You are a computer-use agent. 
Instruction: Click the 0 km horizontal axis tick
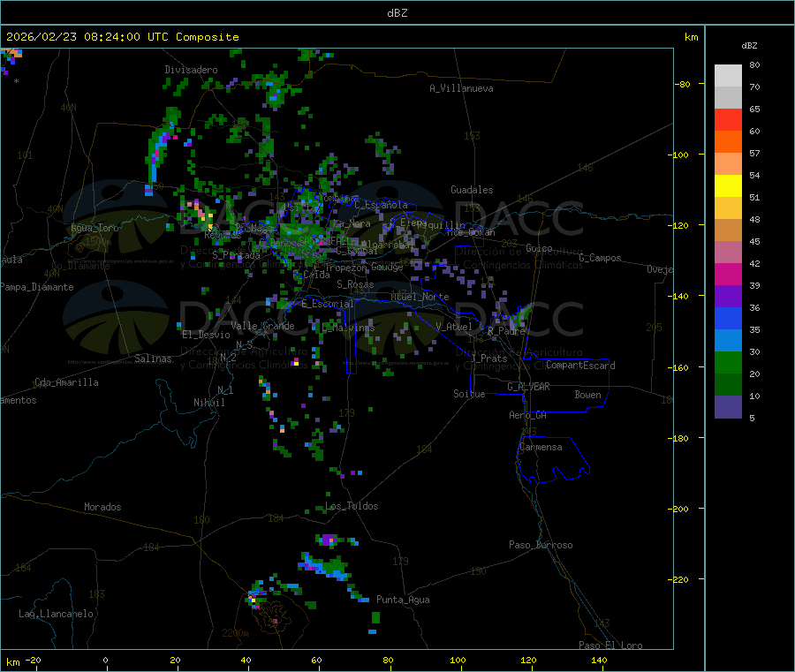105,660
